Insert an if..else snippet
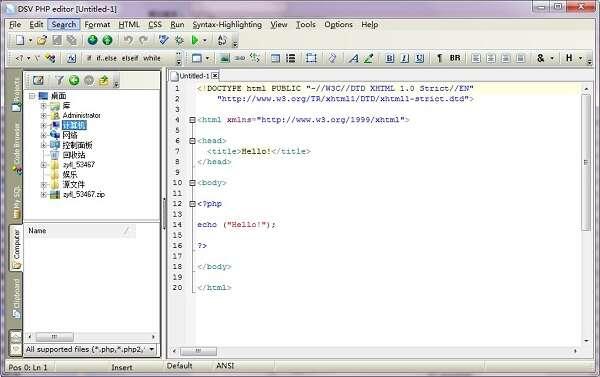 [x=106, y=58]
